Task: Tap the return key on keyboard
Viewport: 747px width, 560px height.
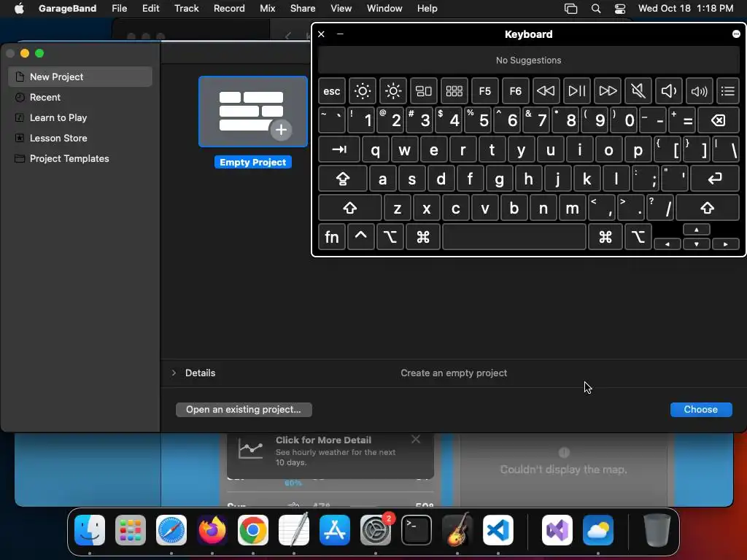Action: point(715,179)
